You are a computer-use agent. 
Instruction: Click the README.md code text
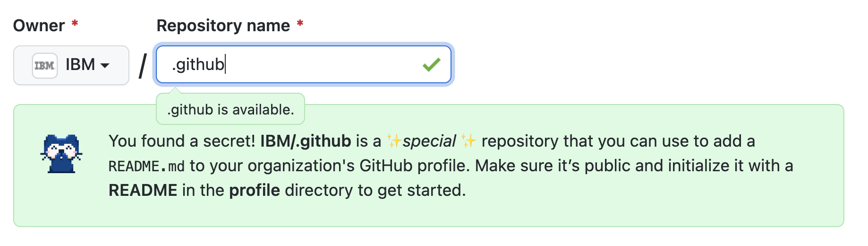tap(146, 166)
